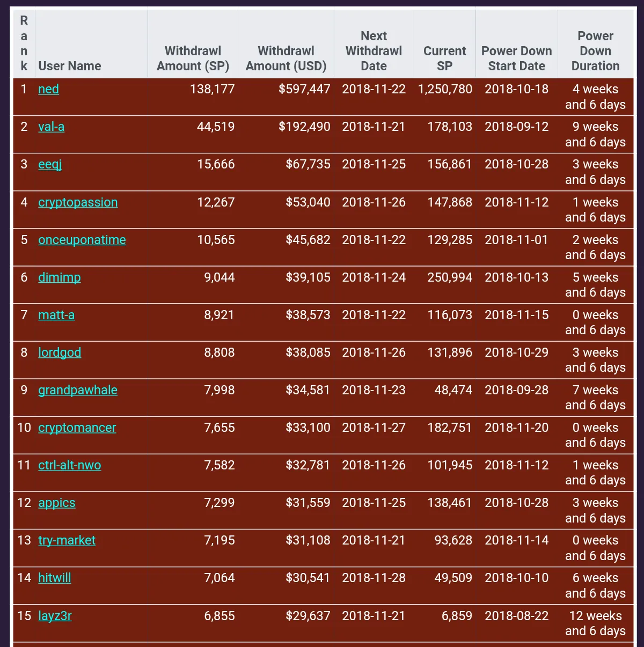Viewport: 644px width, 647px height.
Task: Visit the grandpawhale user link
Action: click(78, 391)
